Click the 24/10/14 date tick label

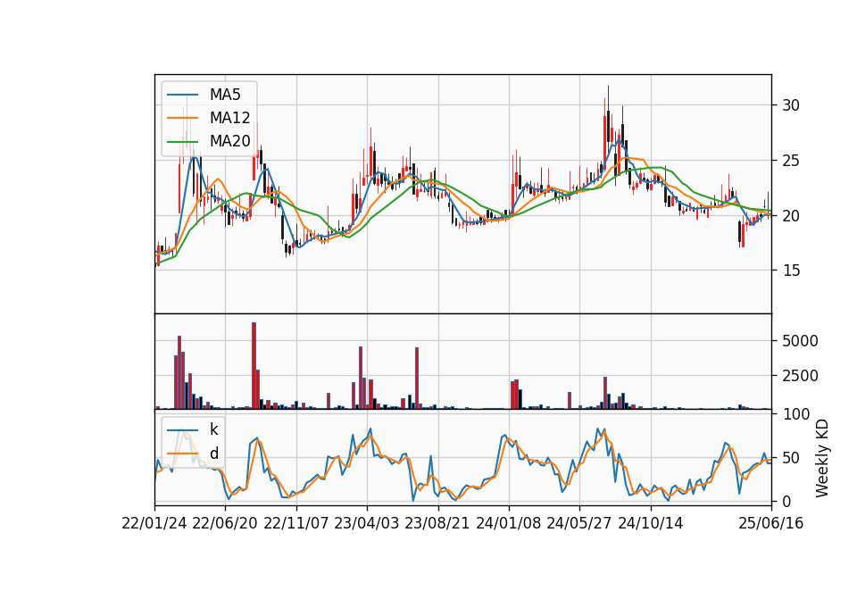click(650, 523)
